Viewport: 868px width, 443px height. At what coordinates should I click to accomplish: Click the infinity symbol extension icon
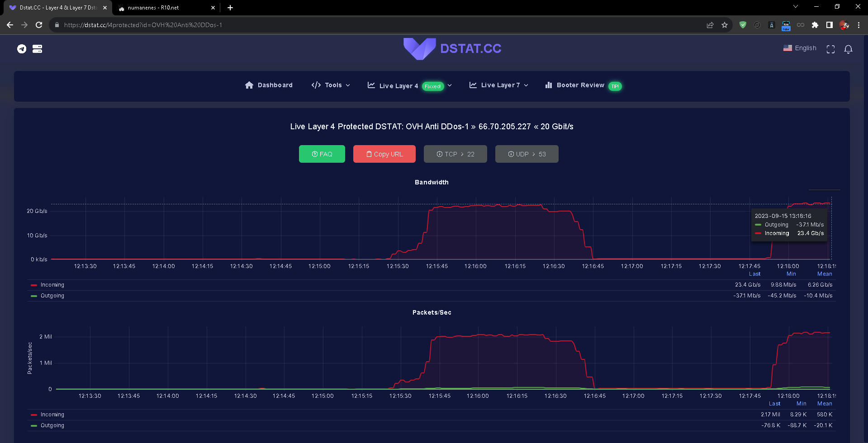pos(801,25)
